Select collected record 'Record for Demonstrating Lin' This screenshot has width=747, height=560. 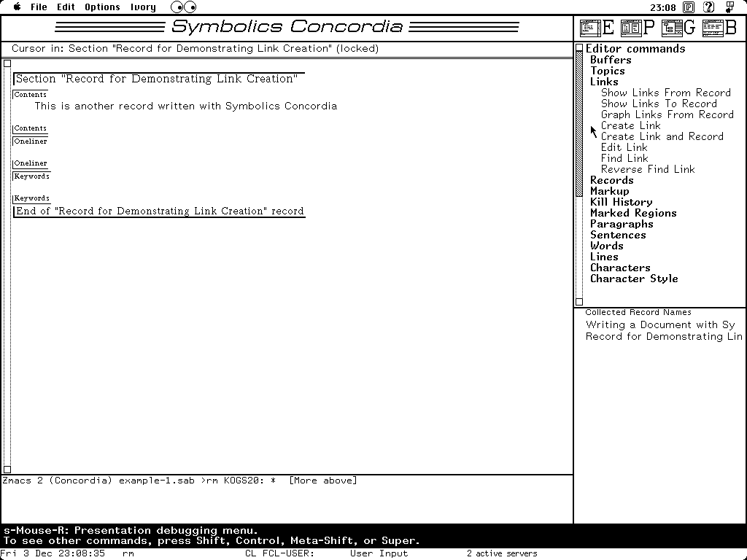(664, 337)
